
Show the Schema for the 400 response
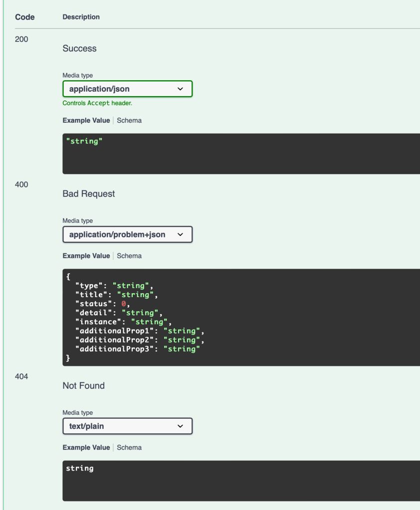(x=129, y=256)
